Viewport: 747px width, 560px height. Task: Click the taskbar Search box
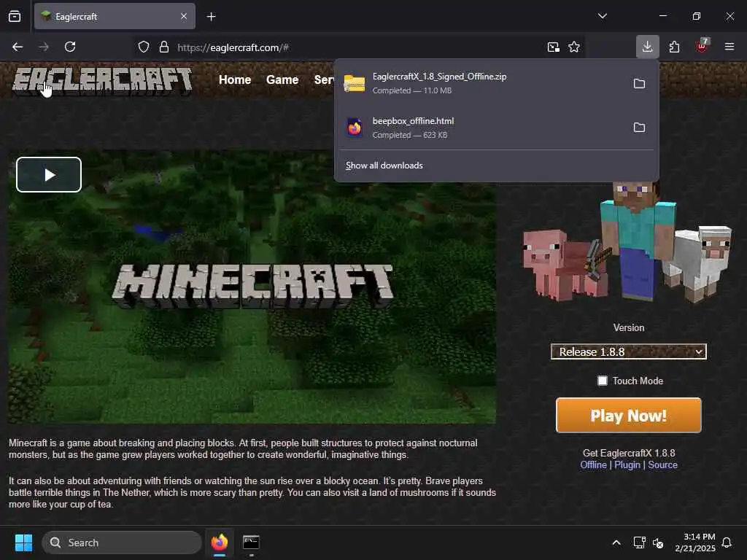pyautogui.click(x=122, y=542)
